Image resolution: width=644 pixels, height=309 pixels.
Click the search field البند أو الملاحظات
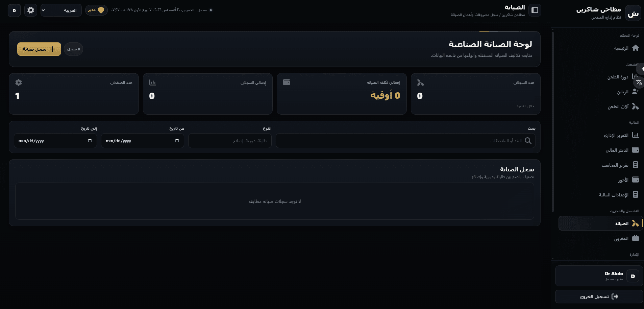click(x=405, y=141)
